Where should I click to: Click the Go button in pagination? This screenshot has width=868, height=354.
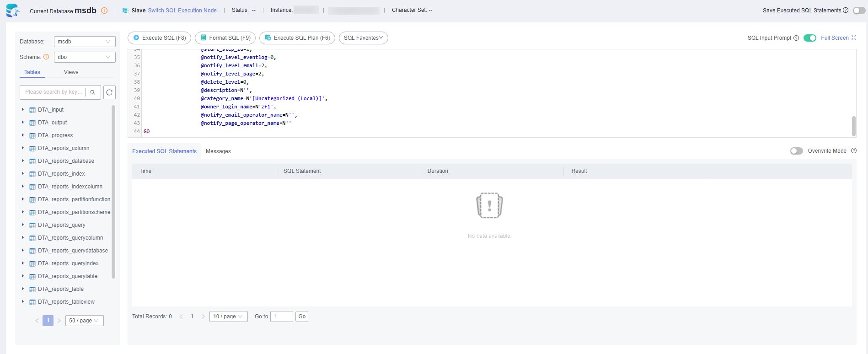click(302, 316)
